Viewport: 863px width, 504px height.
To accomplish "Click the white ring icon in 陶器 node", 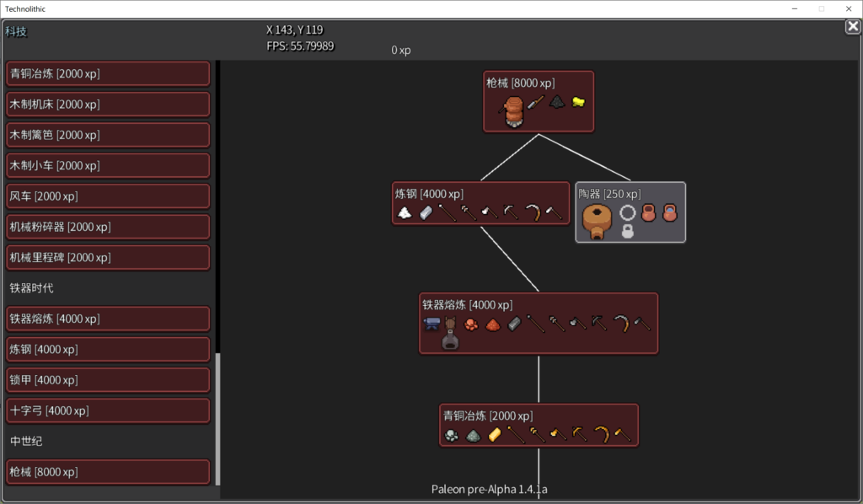I will tap(627, 212).
